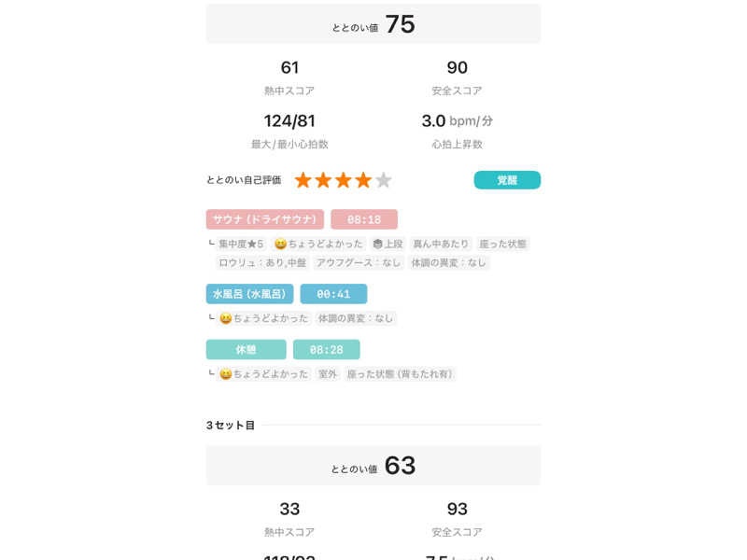The width and height of the screenshot is (747, 560).
Task: Click the ロウリュ：あり,中盤 tag
Action: (x=262, y=262)
